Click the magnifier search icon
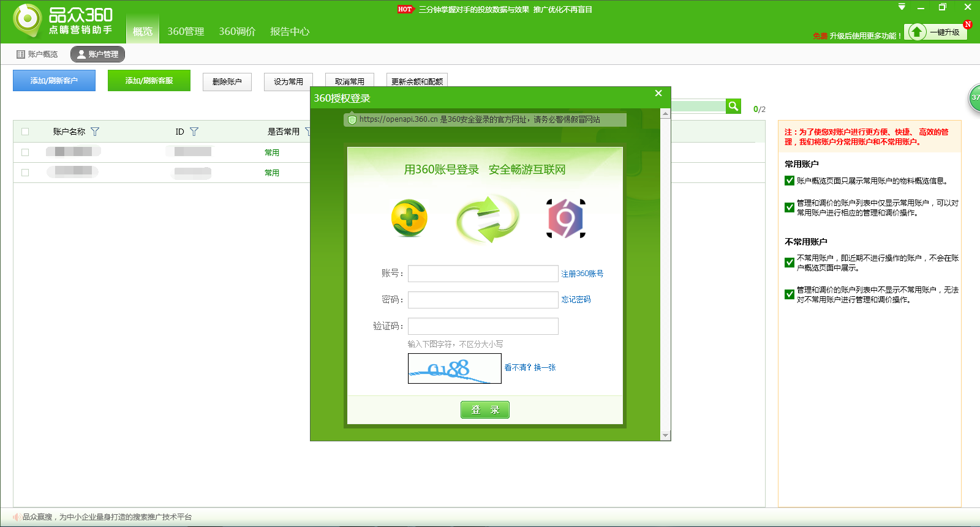This screenshot has height=527, width=980. (x=733, y=107)
